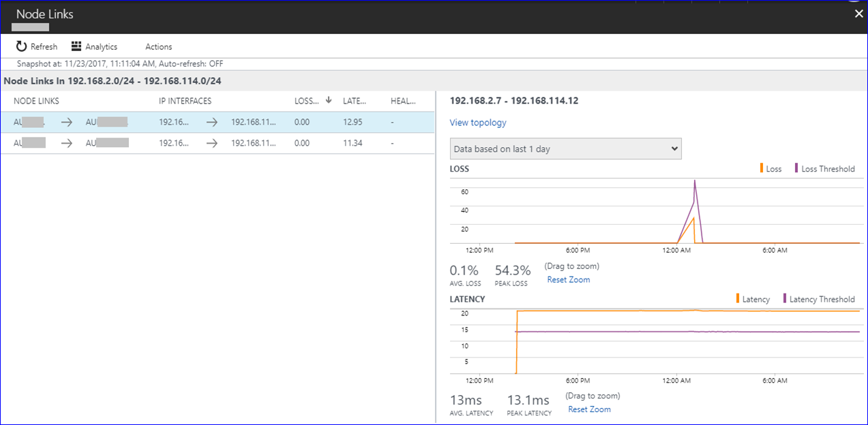
Task: Click the peak spike in the Loss chart
Action: (x=694, y=181)
